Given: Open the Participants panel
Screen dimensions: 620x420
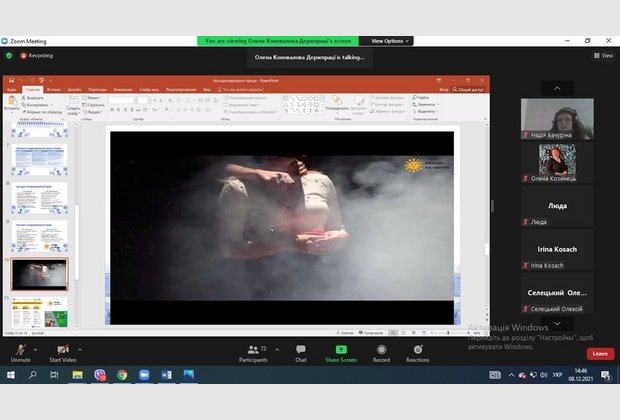Looking at the screenshot, I should click(253, 351).
